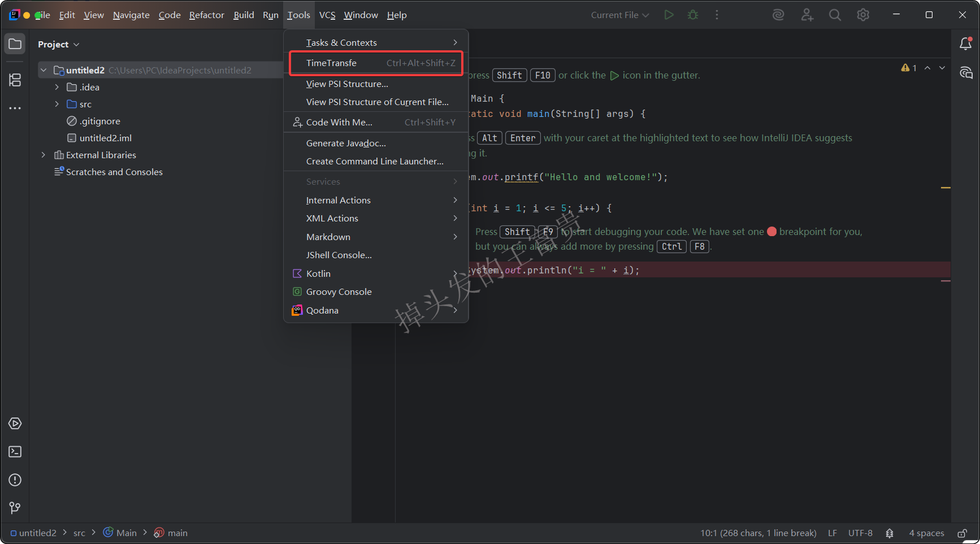This screenshot has height=544, width=980.
Task: Open the Navigate menu
Action: pos(131,15)
